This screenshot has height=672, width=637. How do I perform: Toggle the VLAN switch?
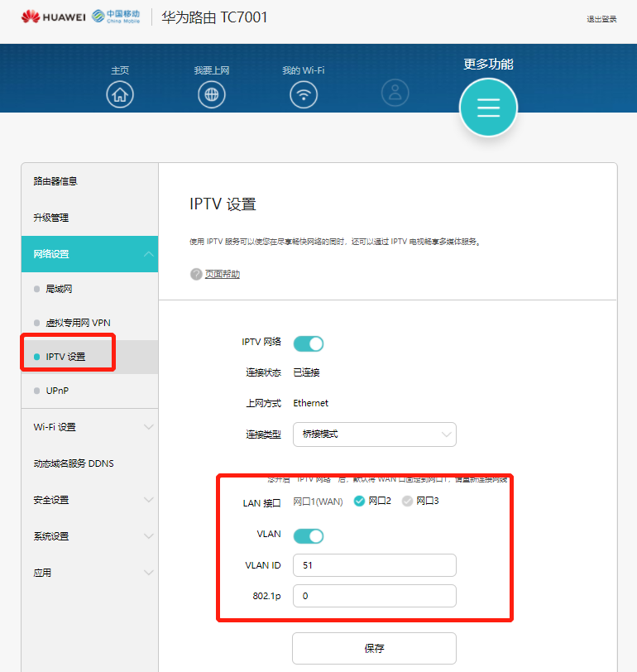point(309,536)
